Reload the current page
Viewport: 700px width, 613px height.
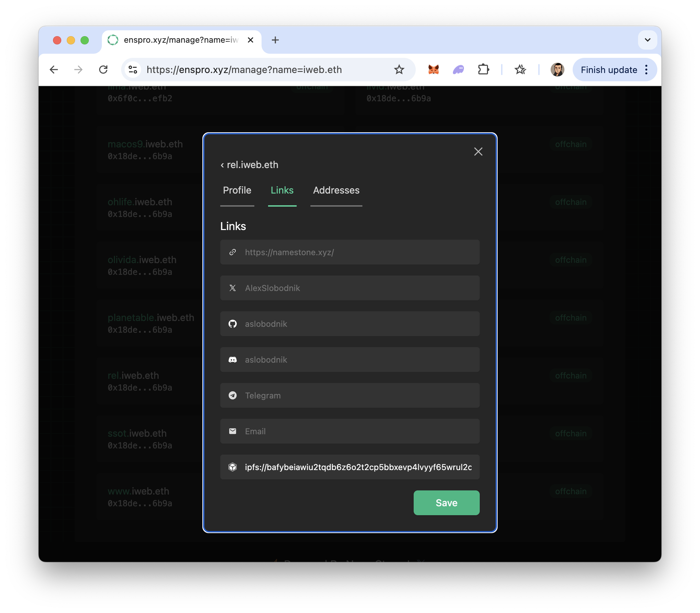click(x=103, y=70)
